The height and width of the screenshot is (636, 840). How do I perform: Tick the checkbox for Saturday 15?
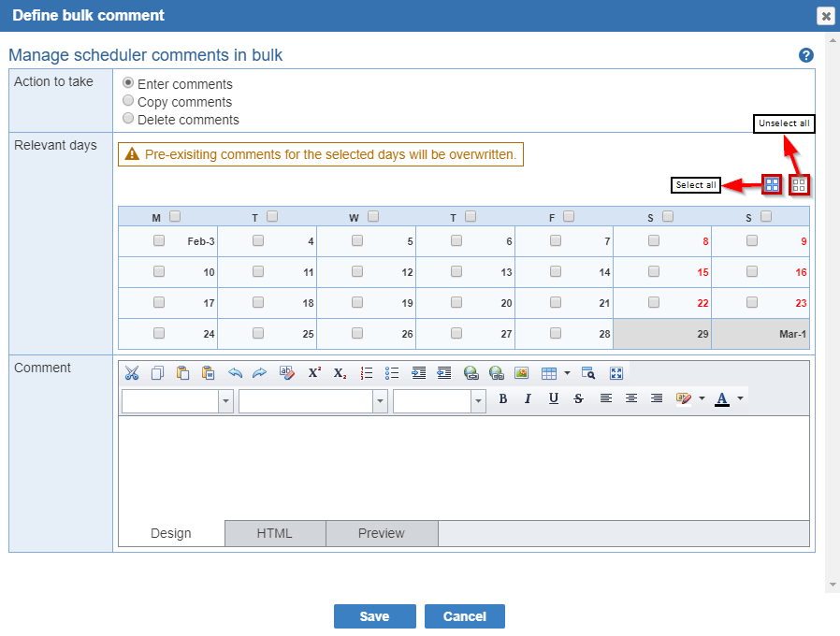pos(654,271)
